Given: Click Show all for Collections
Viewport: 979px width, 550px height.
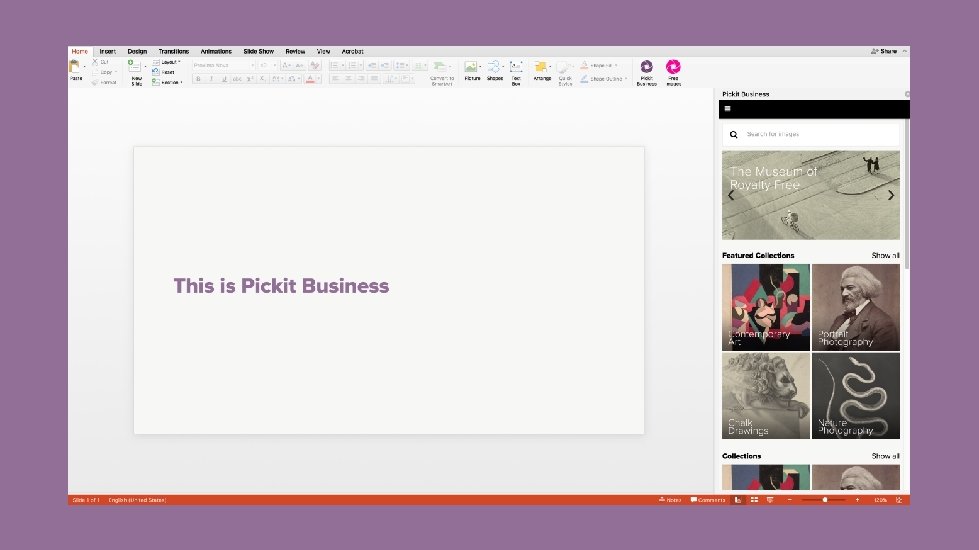Looking at the screenshot, I should pos(885,456).
